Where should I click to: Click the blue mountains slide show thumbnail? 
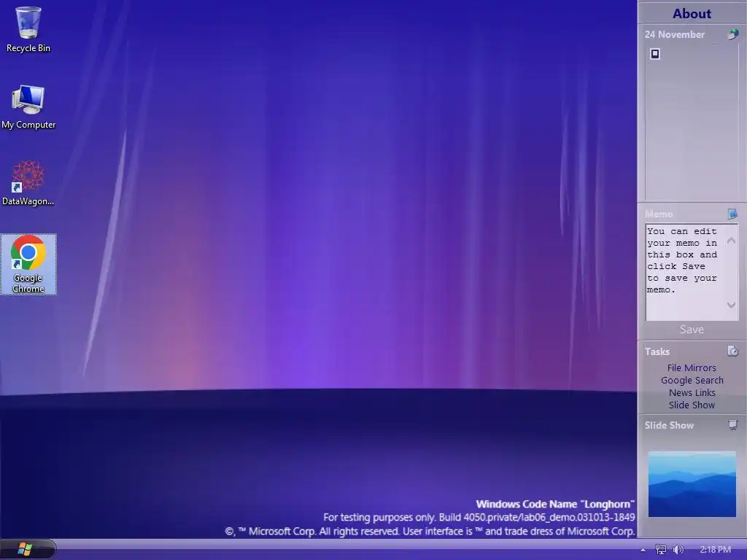tap(692, 484)
